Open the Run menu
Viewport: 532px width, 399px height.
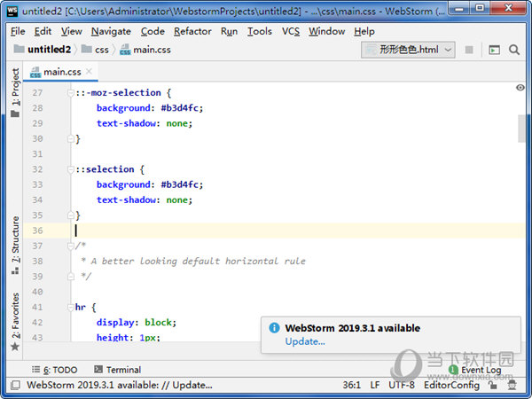pos(229,31)
